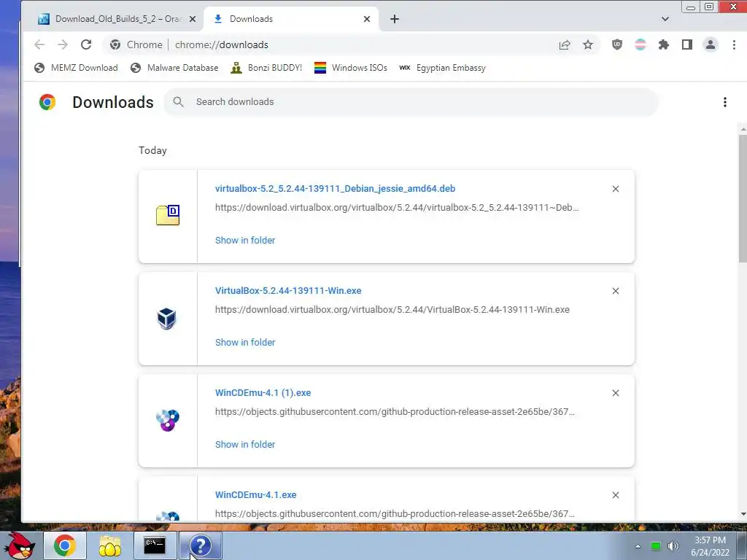The width and height of the screenshot is (747, 560).
Task: Open the volume speaker tray icon
Action: pyautogui.click(x=673, y=546)
